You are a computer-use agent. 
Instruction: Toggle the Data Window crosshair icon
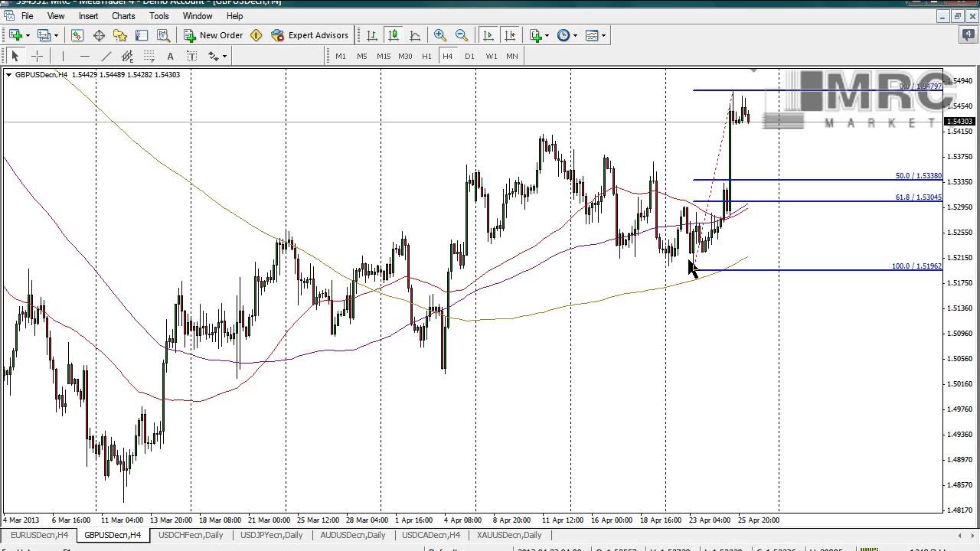tap(99, 35)
